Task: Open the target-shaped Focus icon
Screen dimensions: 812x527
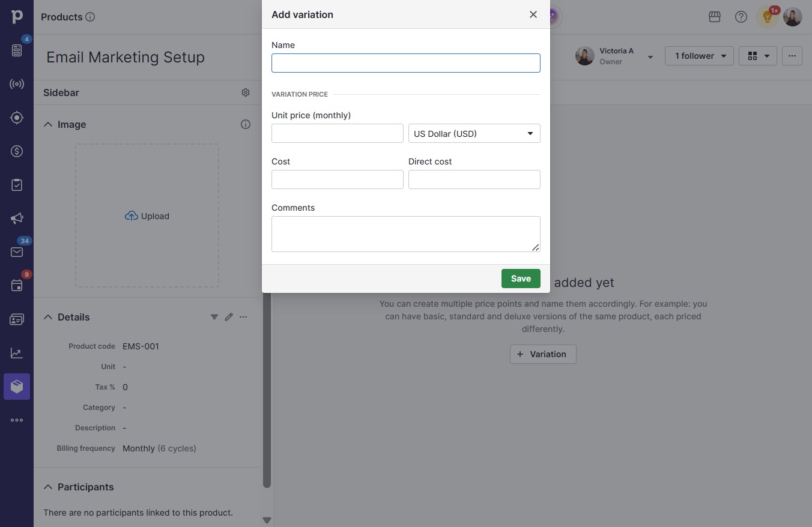Action: (x=17, y=118)
